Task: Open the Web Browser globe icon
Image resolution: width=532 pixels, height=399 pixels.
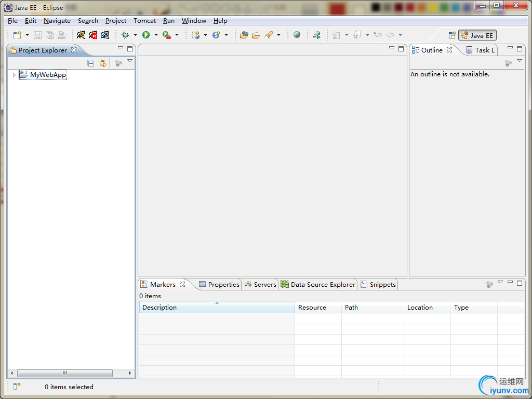Action: pyautogui.click(x=297, y=35)
